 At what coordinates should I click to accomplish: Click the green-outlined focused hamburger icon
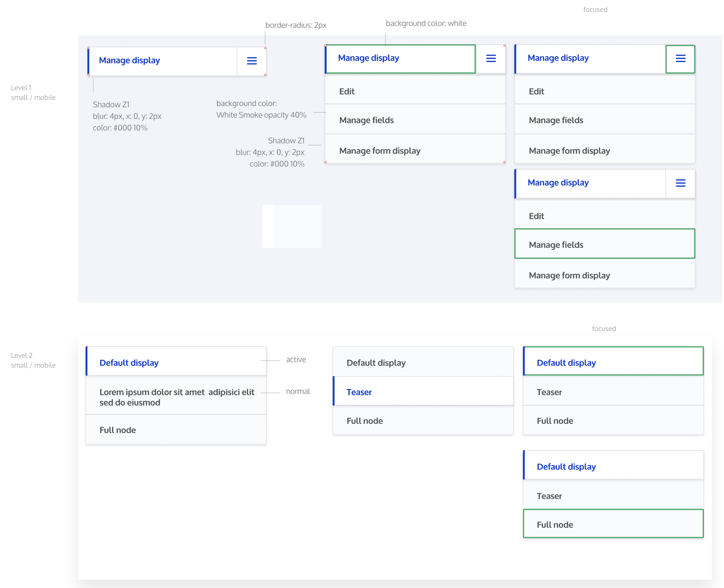coord(680,58)
